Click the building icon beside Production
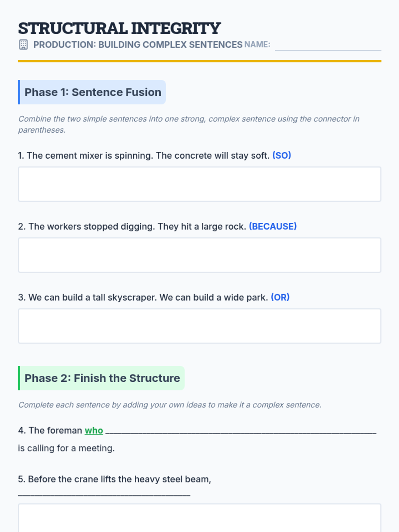This screenshot has width=399, height=532. click(x=23, y=45)
